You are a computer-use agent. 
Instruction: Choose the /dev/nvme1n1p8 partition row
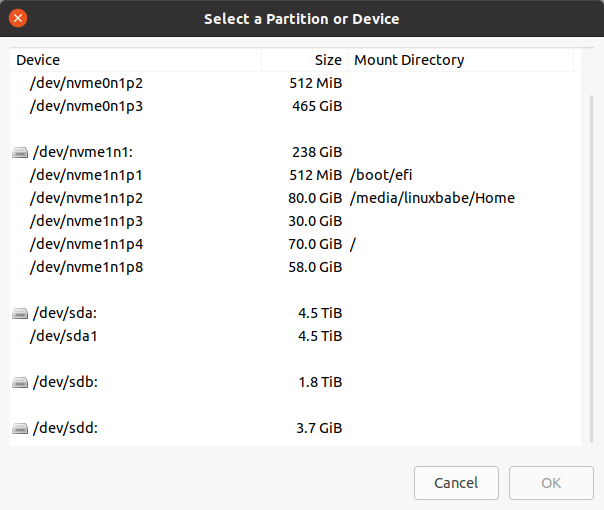[x=87, y=267]
